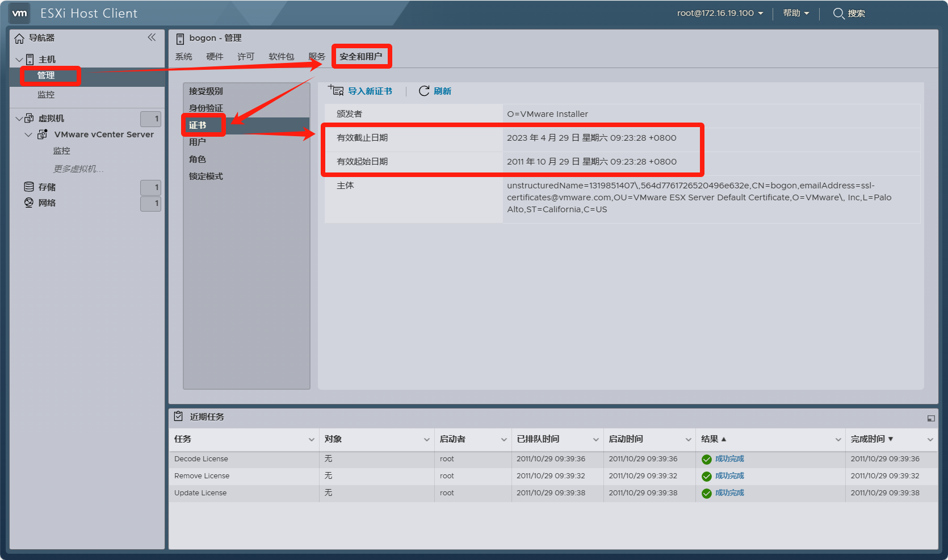
Task: Open the Task column dropdown arrow
Action: (311, 439)
